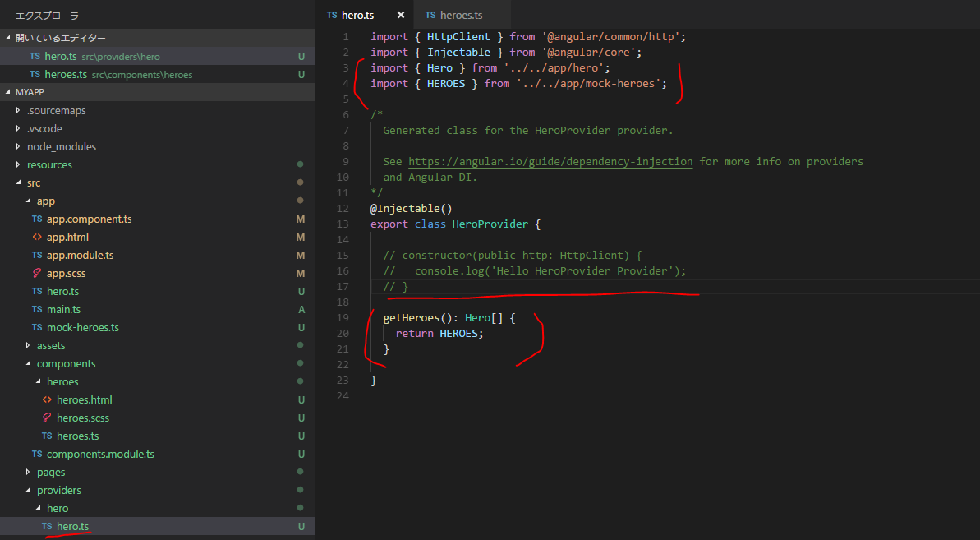Click the git status M badge of app.module.ts
This screenshot has width=980, height=540.
pyautogui.click(x=301, y=256)
